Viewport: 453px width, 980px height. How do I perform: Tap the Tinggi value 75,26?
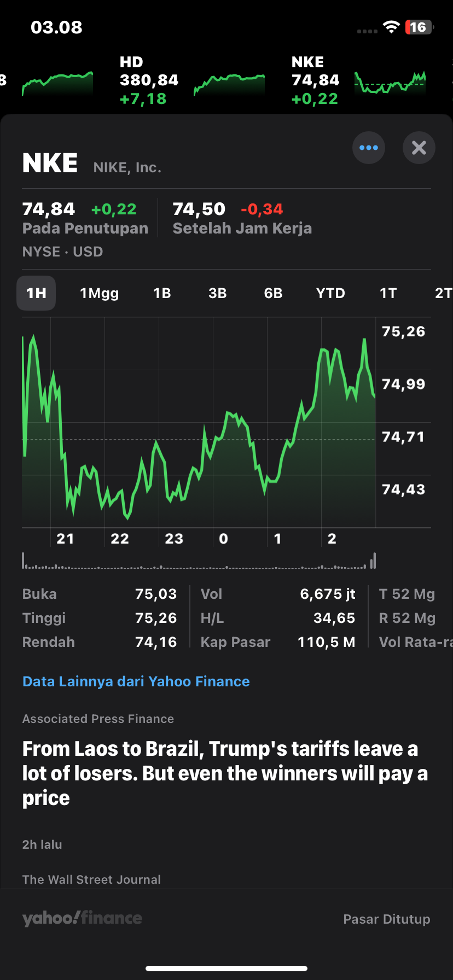[x=156, y=618]
